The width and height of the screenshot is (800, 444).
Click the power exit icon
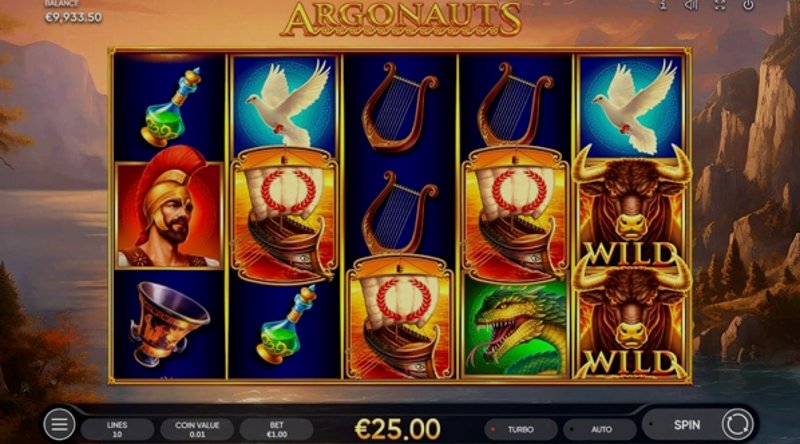(x=748, y=5)
